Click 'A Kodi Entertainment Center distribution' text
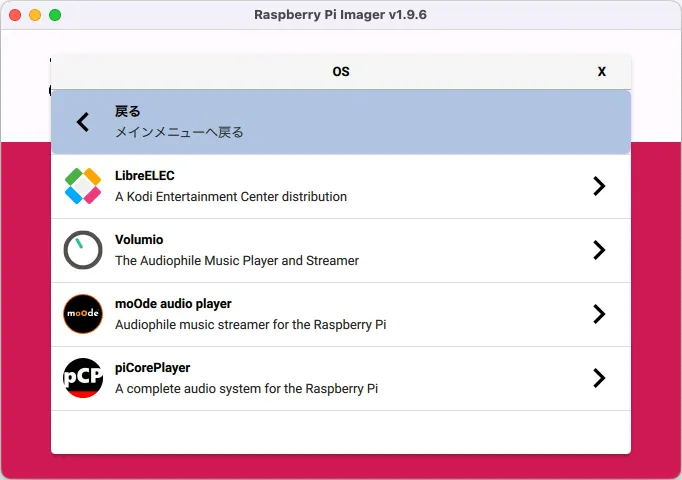Screen dimensions: 682x480 [231, 197]
